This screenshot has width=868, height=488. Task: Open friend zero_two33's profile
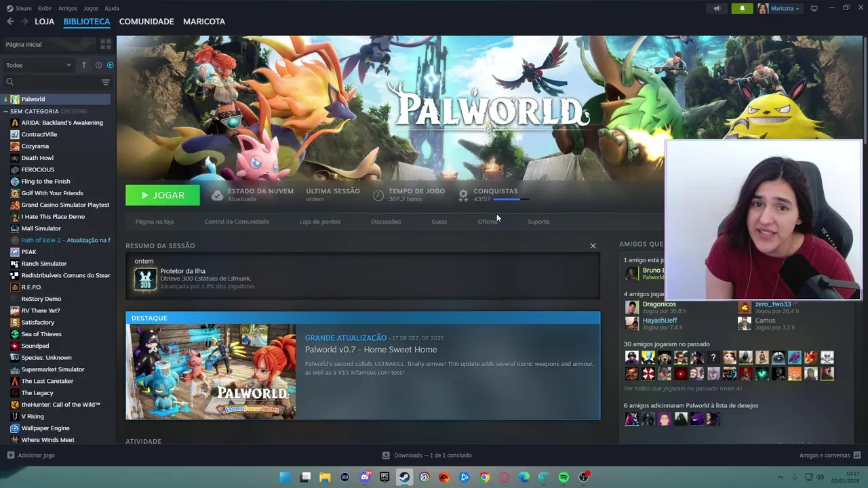pos(773,304)
